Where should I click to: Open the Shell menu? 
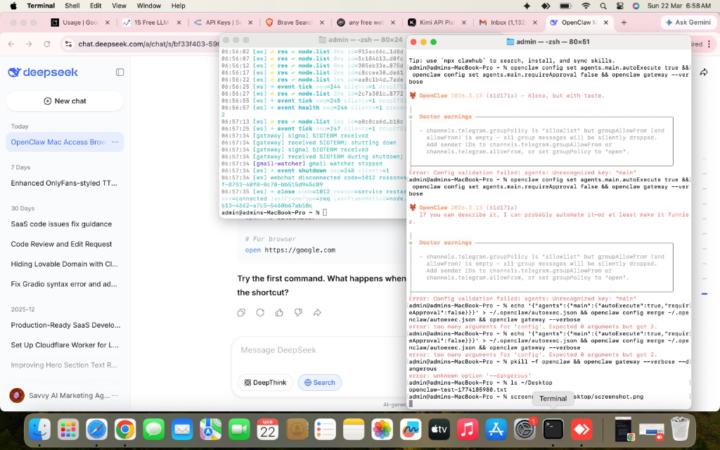(x=72, y=6)
